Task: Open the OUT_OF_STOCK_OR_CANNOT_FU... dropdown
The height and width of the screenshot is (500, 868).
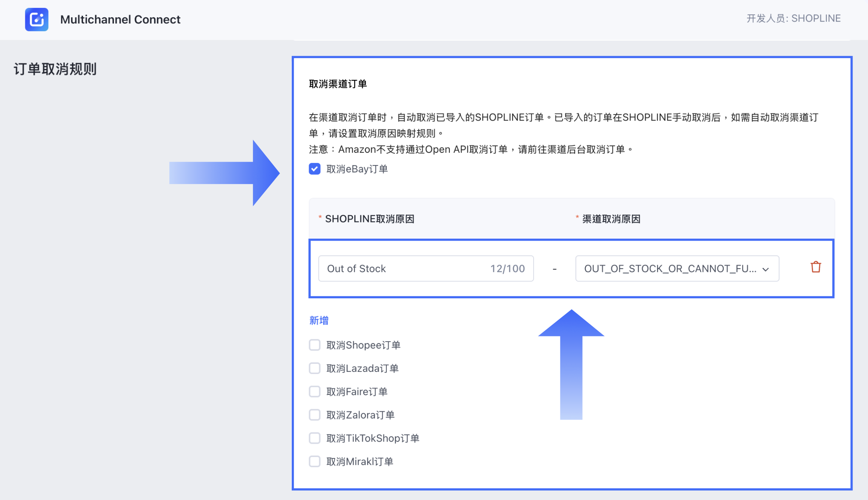Action: coord(670,269)
